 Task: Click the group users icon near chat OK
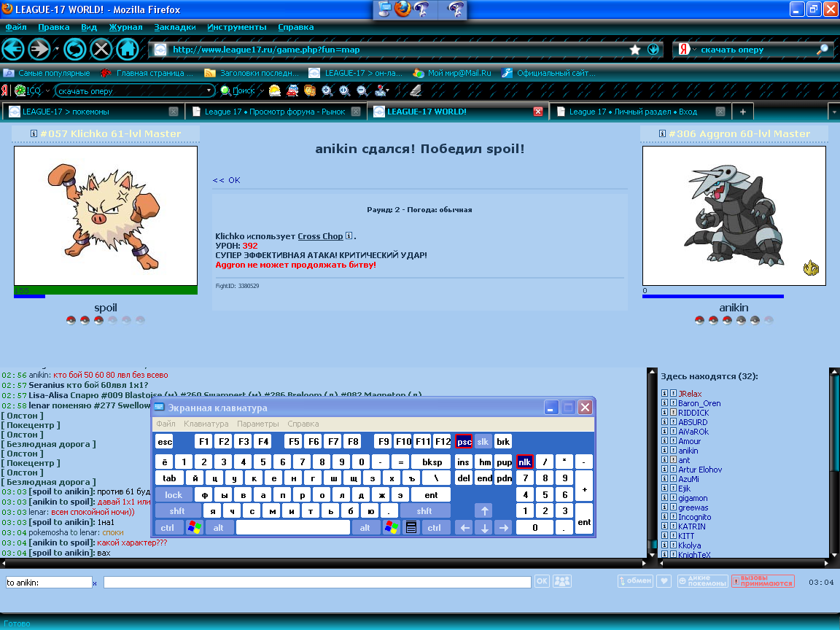click(x=562, y=581)
